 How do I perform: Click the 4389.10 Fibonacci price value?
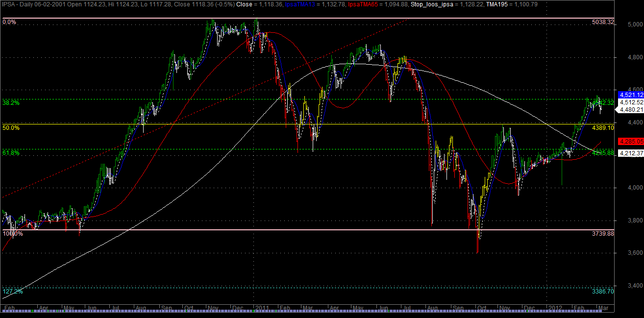603,127
